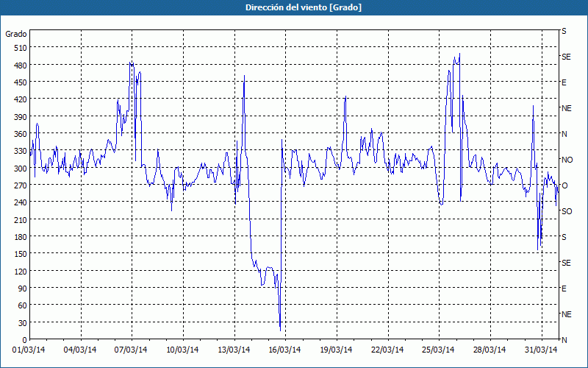The height and width of the screenshot is (368, 588).
Task: Click the chart title 'Dirección del viento [Grado]'
Action: point(304,7)
